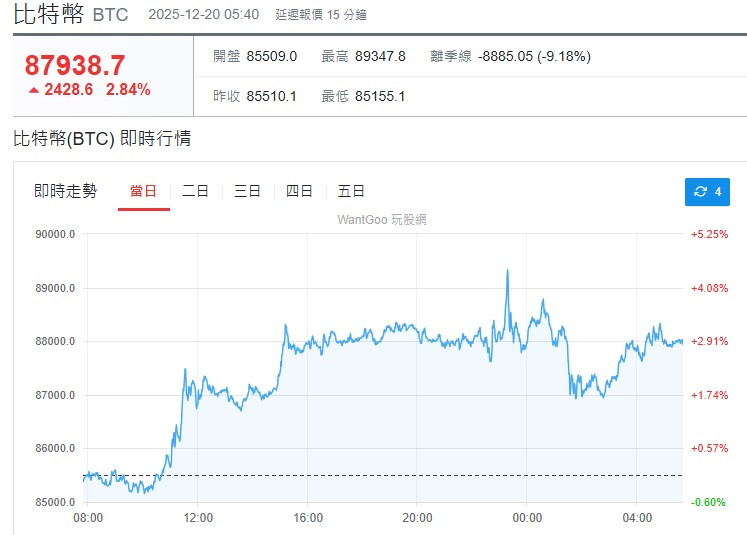The height and width of the screenshot is (535, 747).
Task: Click the blue refresh countdown button
Action: point(707,191)
